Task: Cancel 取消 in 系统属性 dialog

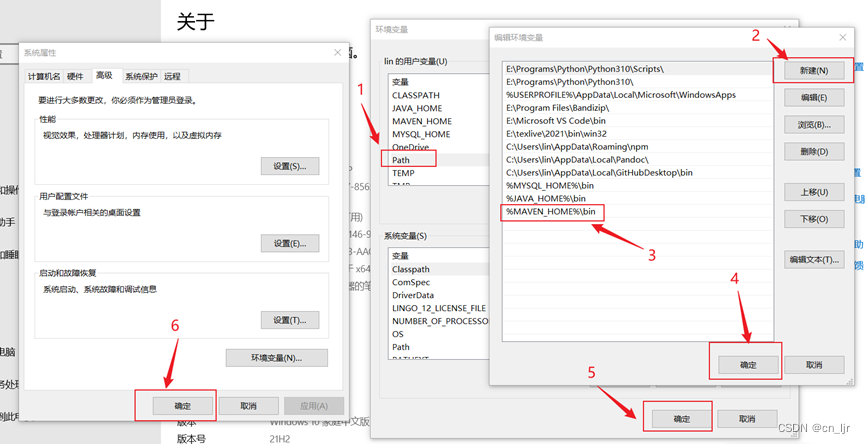Action: pyautogui.click(x=248, y=406)
